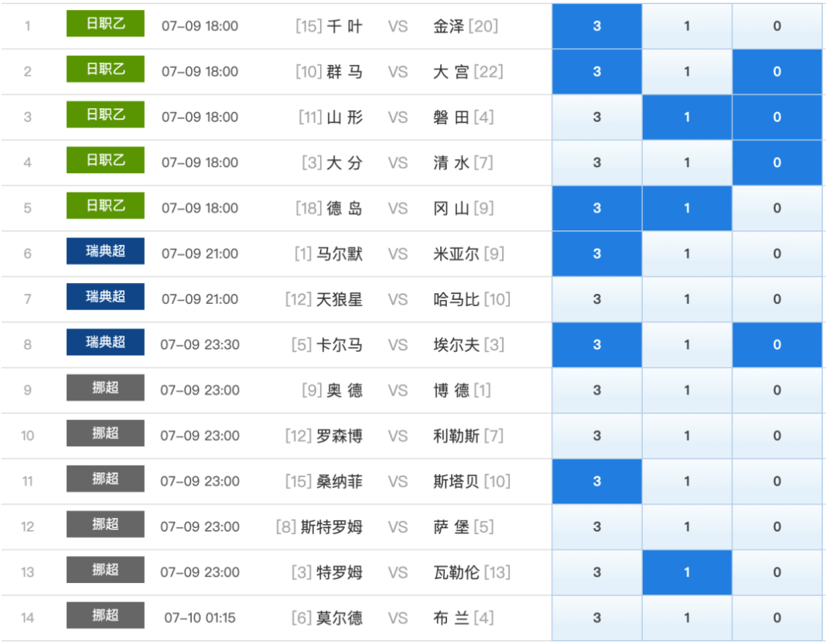Screen dimensions: 826x644
Task: Deselect 3 for 桑纳菲 vs 斯塔贝
Action: 597,482
